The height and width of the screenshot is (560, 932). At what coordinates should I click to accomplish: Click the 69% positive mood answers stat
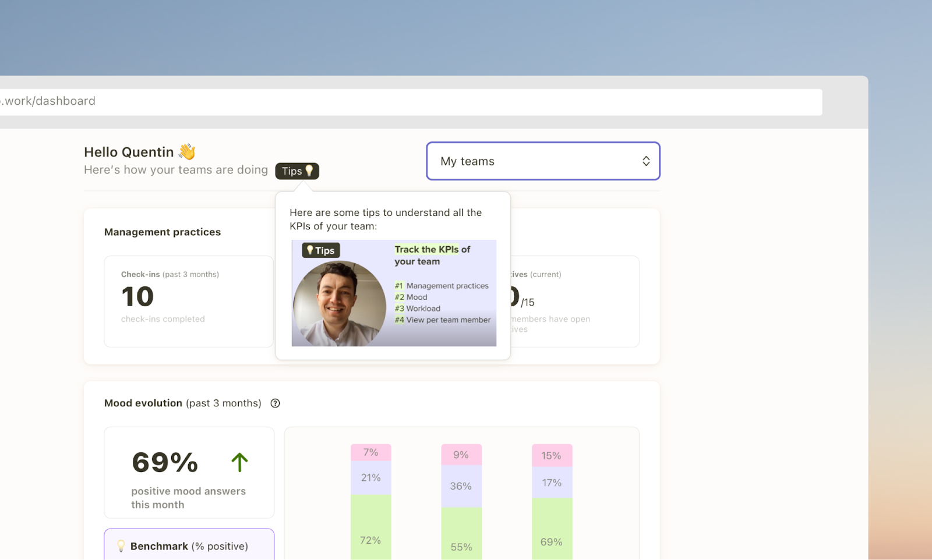pos(164,462)
